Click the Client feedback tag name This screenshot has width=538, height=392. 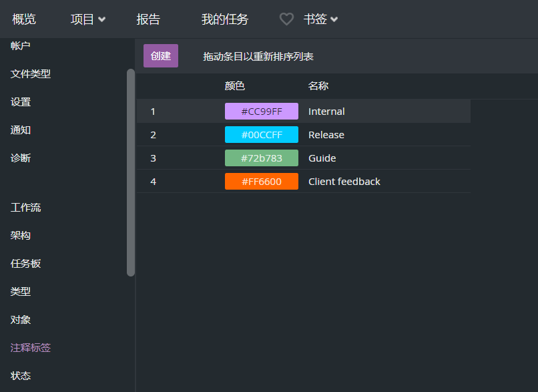[344, 182]
